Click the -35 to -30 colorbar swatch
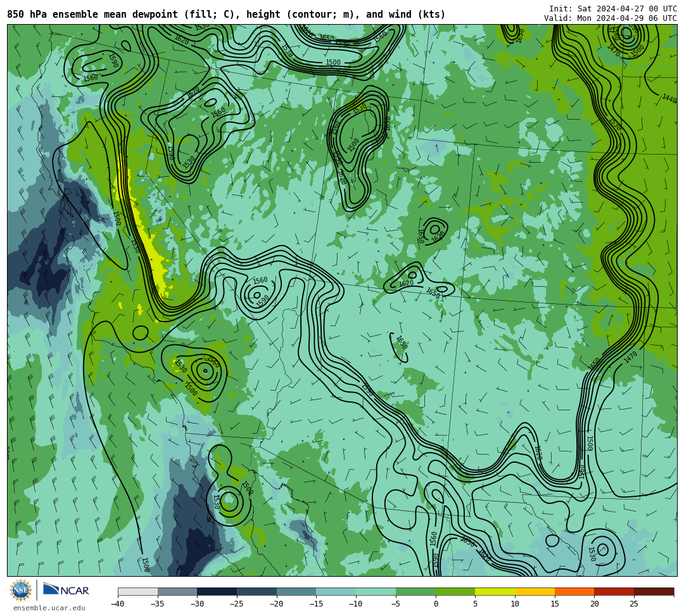Image resolution: width=684 pixels, height=616 pixels. tap(177, 591)
